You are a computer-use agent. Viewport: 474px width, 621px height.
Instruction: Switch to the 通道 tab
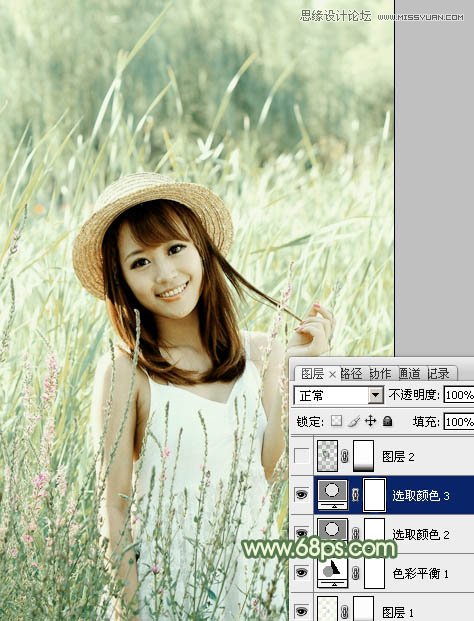[409, 373]
